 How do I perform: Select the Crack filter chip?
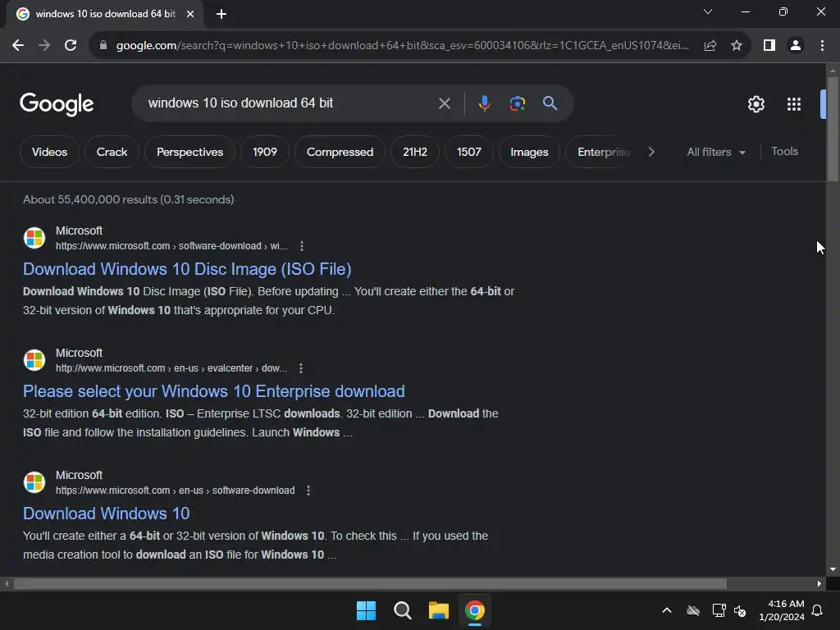(112, 152)
